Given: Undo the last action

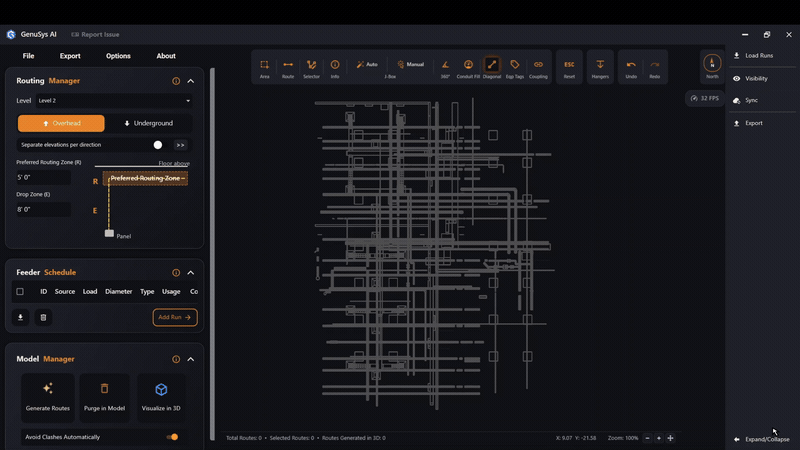Looking at the screenshot, I should coord(631,68).
